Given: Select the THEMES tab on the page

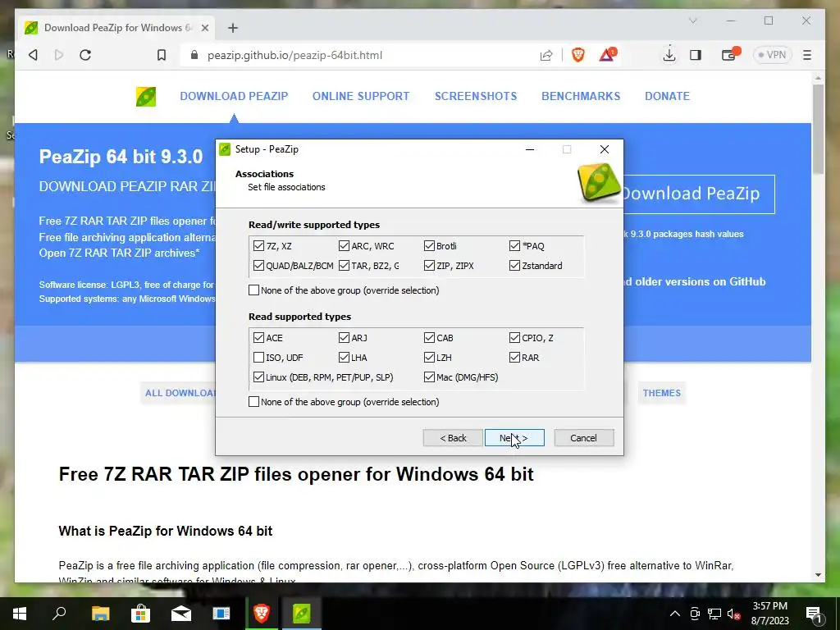Looking at the screenshot, I should pos(662,393).
